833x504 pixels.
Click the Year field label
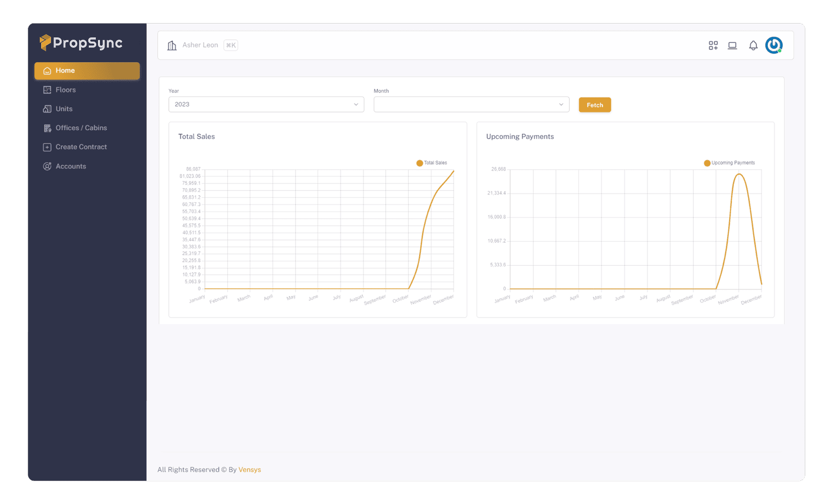pos(174,91)
